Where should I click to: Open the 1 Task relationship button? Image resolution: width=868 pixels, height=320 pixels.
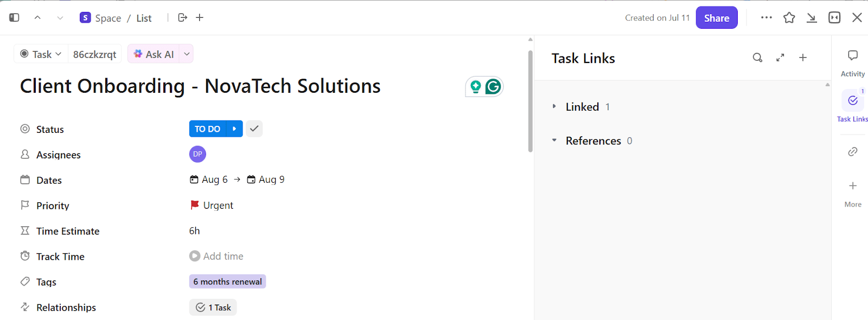(213, 308)
